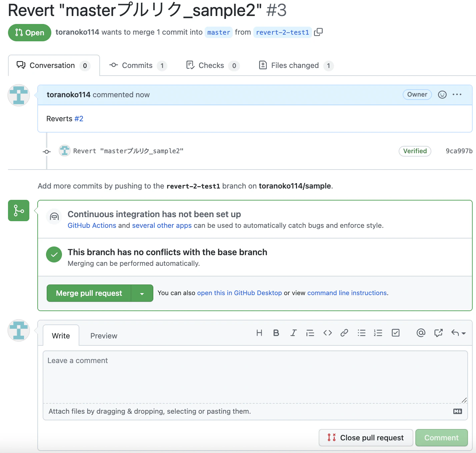The height and width of the screenshot is (453, 476).
Task: Open the referenced pull request #2
Action: click(79, 119)
